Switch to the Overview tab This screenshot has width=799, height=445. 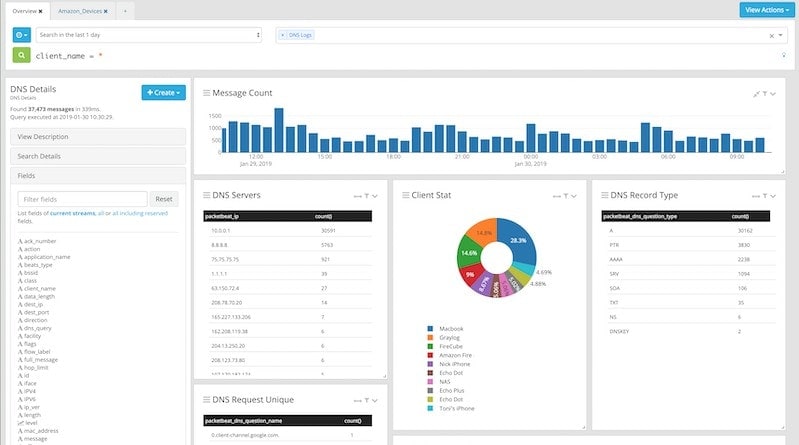coord(24,11)
